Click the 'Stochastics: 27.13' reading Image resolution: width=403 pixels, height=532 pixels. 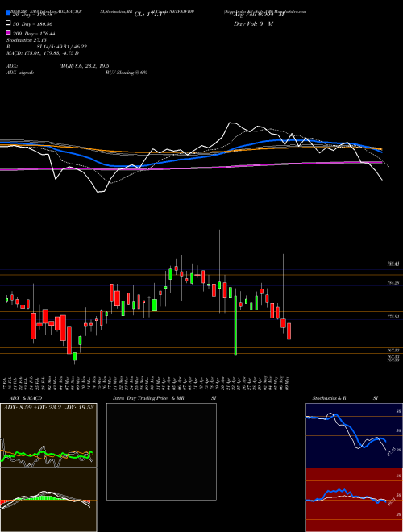[26, 40]
